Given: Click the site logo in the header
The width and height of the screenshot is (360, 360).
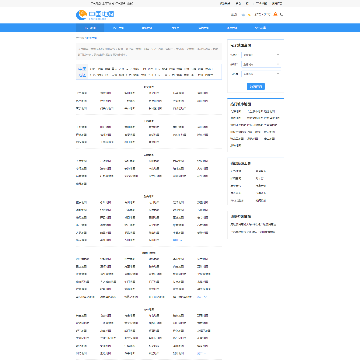Looking at the screenshot, I should coord(95,15).
